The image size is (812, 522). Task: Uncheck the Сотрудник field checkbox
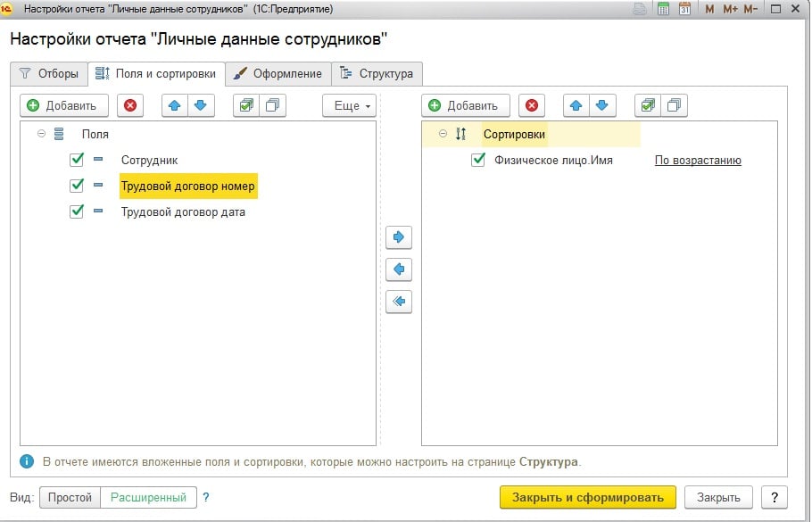[x=77, y=160]
